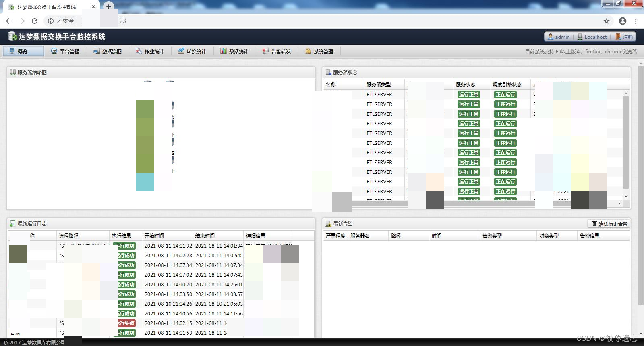Click 运行正常 badge in first server row
This screenshot has height=346, width=644.
click(469, 95)
